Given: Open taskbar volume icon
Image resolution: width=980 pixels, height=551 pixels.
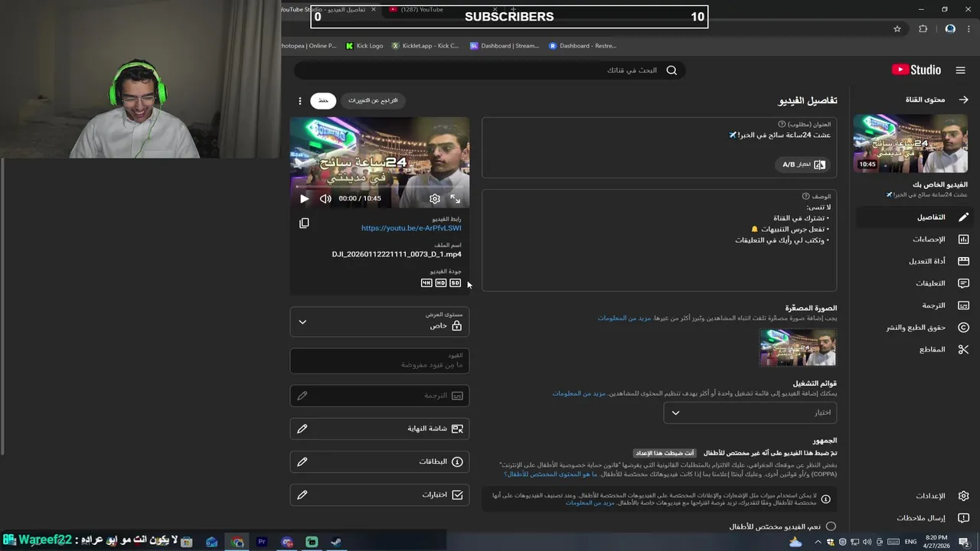Looking at the screenshot, I should click(867, 542).
